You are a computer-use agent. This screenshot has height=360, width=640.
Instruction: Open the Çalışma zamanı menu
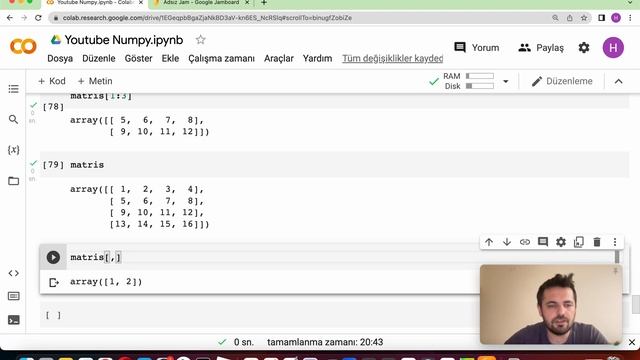click(x=221, y=58)
